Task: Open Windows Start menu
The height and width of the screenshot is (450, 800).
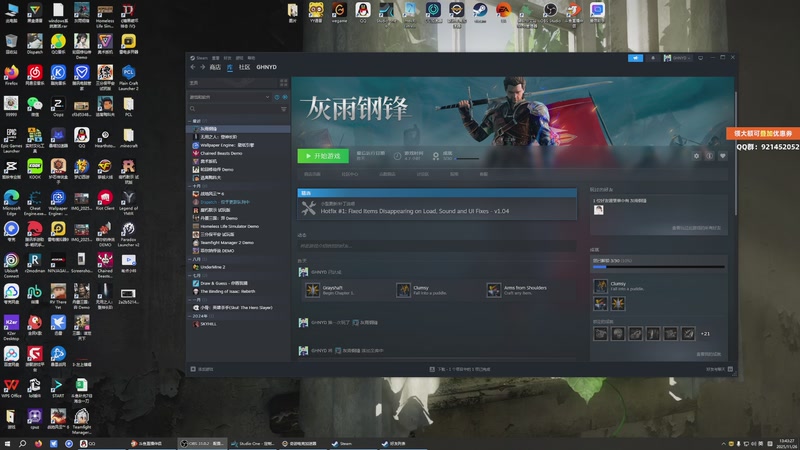Action: [x=7, y=443]
